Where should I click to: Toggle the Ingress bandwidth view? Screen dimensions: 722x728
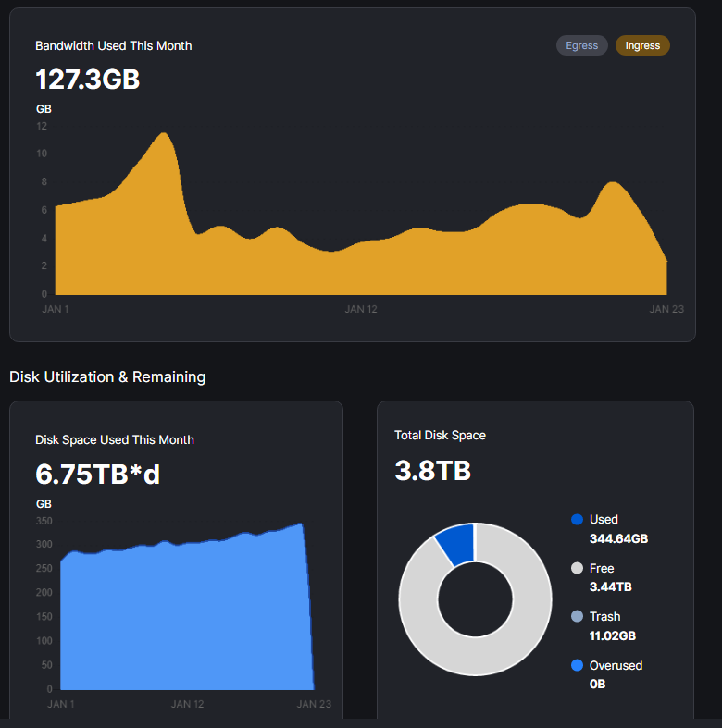(x=642, y=45)
